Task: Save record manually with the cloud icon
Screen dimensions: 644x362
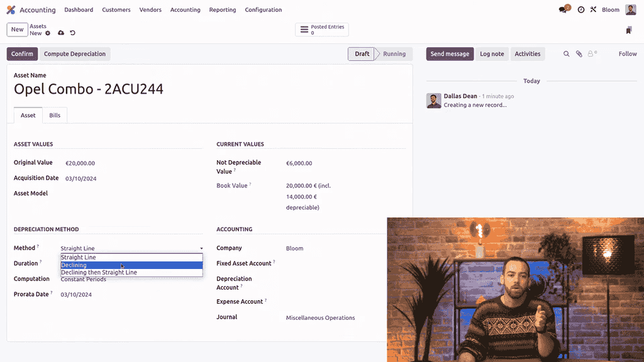Action: (x=61, y=33)
